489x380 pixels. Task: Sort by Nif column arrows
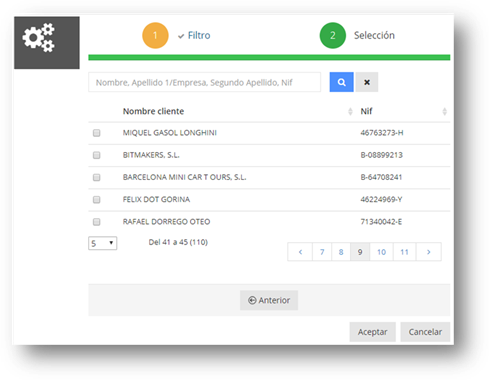444,111
